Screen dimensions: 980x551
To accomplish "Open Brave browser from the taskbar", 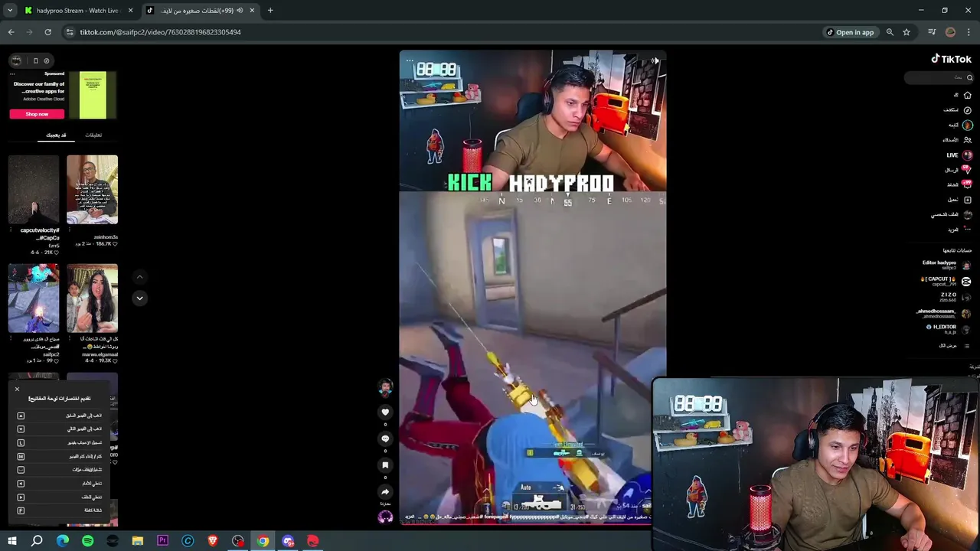I will [213, 541].
